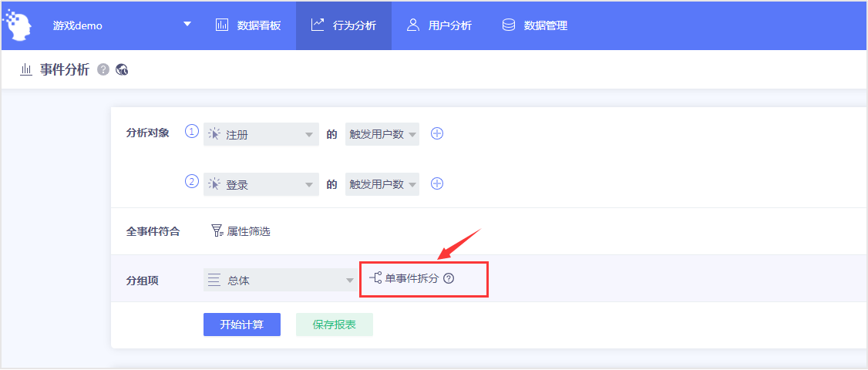The width and height of the screenshot is (868, 370).
Task: Click the funnel icon of 属性筛选
Action: [217, 231]
